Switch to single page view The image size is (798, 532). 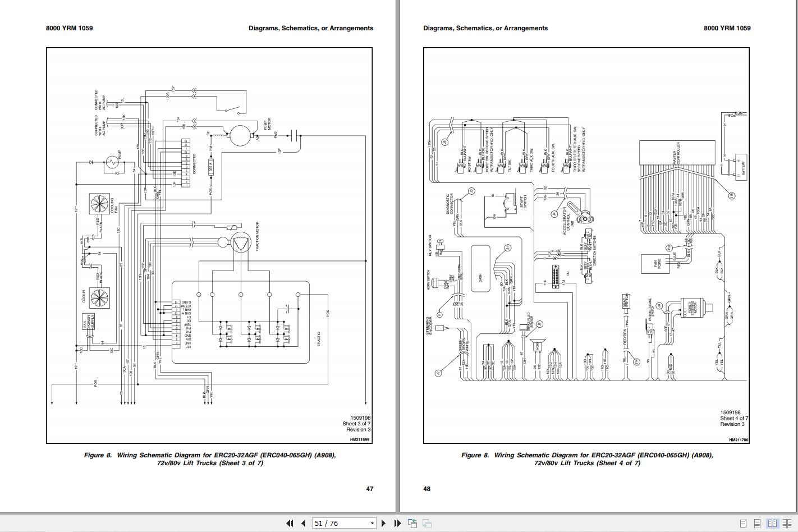[x=743, y=524]
